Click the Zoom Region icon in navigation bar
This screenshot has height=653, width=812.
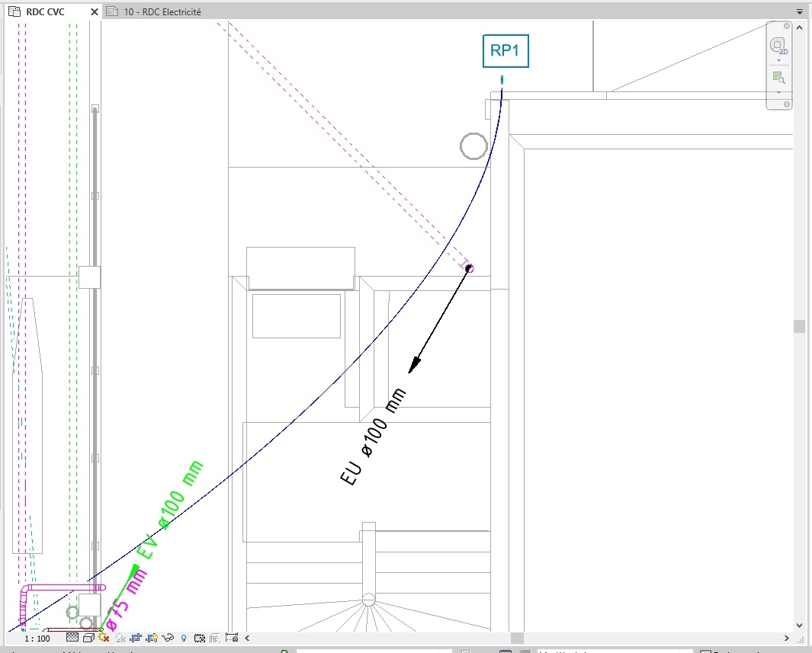coord(778,78)
